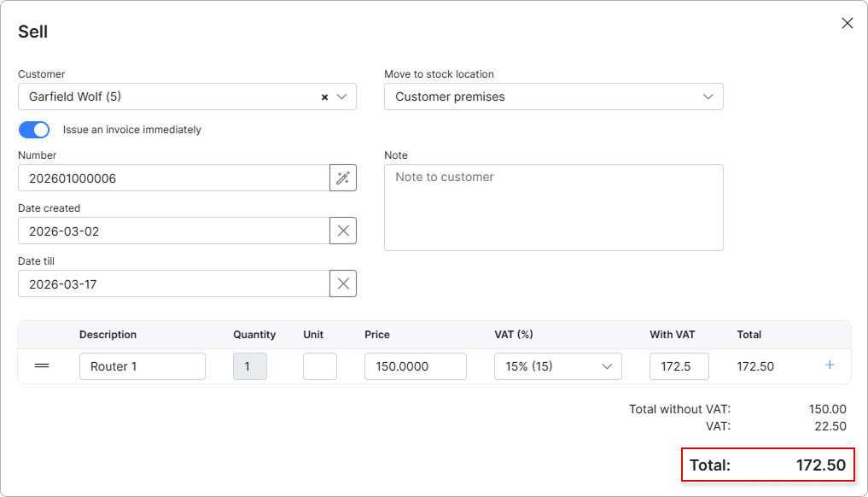The width and height of the screenshot is (868, 497).
Task: Click the With VAT field 172.5
Action: pyautogui.click(x=679, y=366)
